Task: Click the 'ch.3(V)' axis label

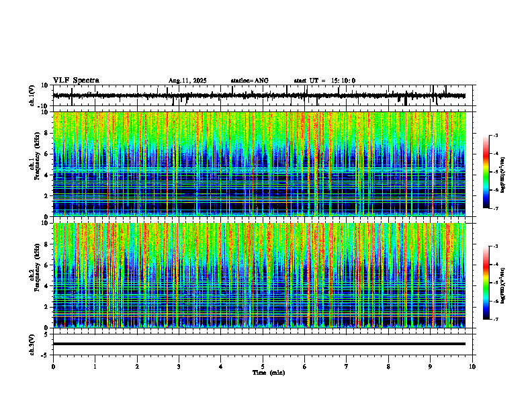Action: (x=32, y=345)
